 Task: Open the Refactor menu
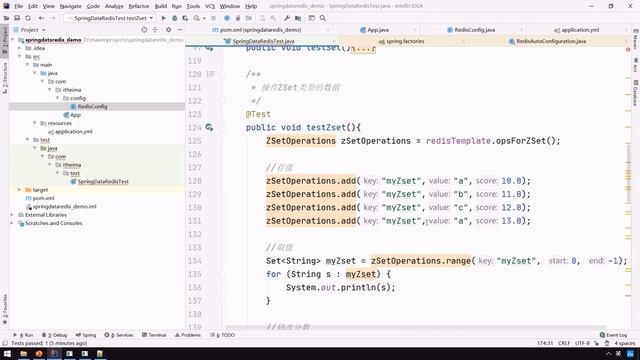click(139, 6)
